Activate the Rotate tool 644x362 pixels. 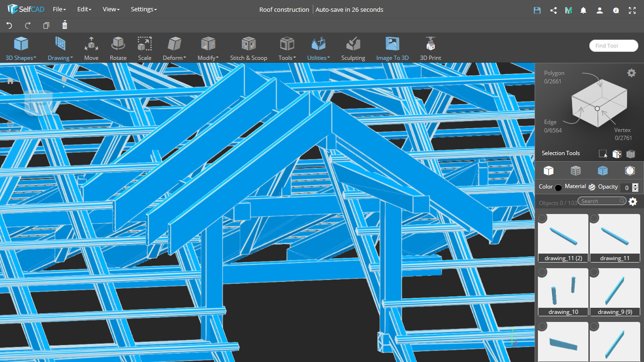click(x=118, y=49)
